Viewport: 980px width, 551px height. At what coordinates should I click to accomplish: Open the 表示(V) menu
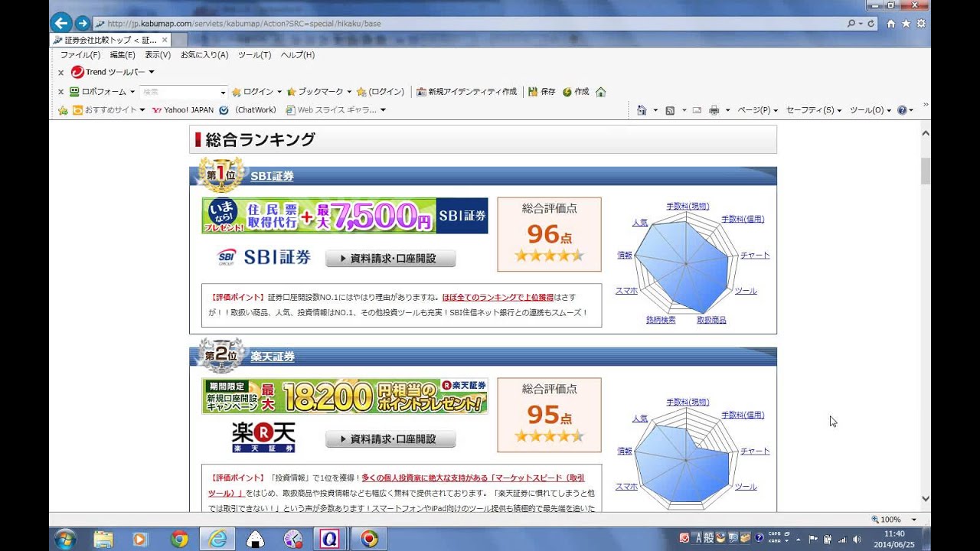[158, 55]
